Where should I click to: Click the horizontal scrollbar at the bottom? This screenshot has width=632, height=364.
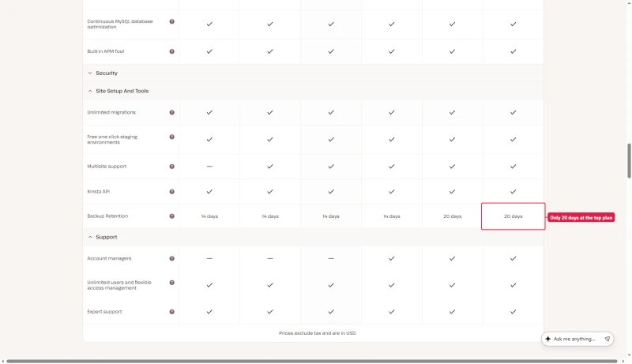312,361
